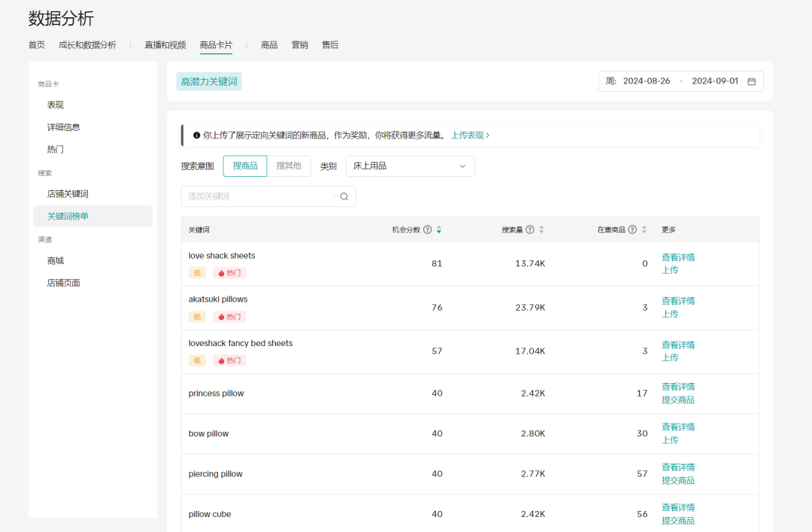The height and width of the screenshot is (532, 812).
Task: Click the help icon beside 在售商品 header
Action: (x=632, y=230)
